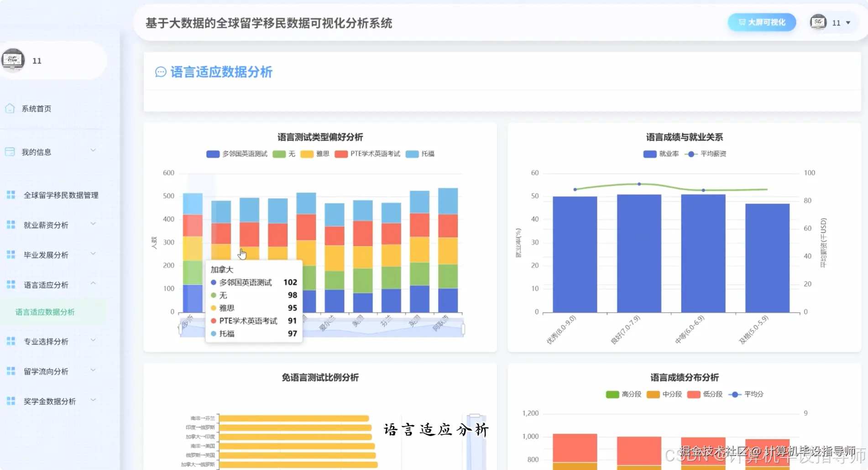Image resolution: width=868 pixels, height=470 pixels.
Task: Open the 系统首页 menu item
Action: (37, 108)
